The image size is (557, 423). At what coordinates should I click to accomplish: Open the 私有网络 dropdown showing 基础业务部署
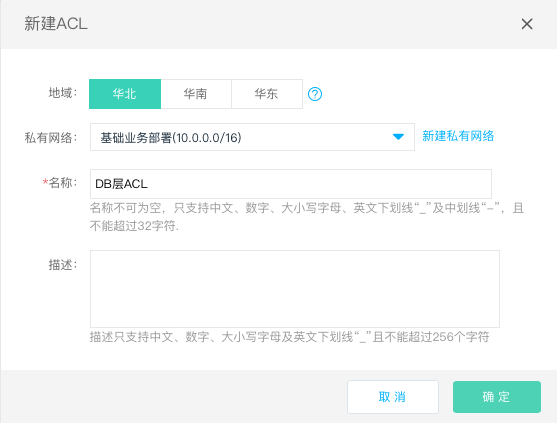pos(252,137)
